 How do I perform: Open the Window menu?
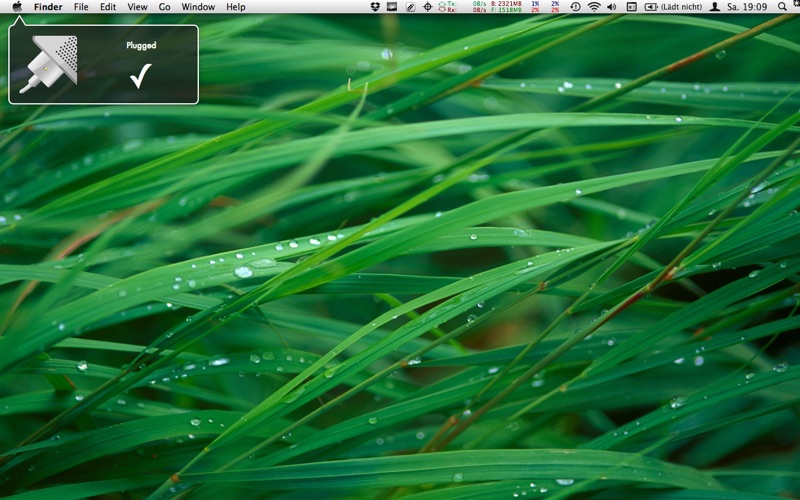(198, 7)
